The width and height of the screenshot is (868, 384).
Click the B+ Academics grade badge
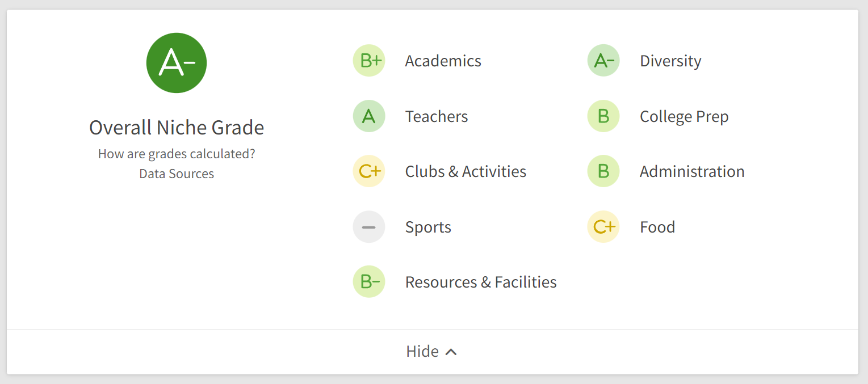tap(369, 61)
